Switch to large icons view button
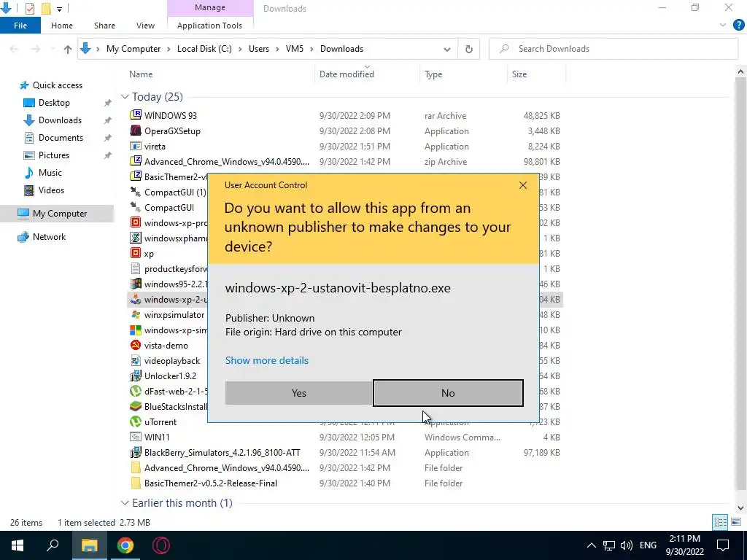The image size is (747, 560). 736,522
